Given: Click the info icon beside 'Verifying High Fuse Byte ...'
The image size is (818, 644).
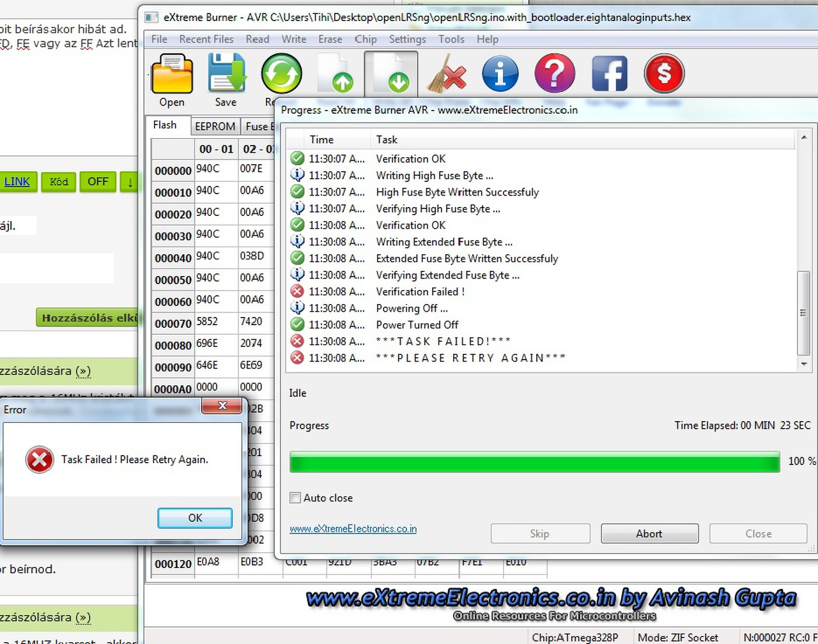Looking at the screenshot, I should tap(297, 208).
